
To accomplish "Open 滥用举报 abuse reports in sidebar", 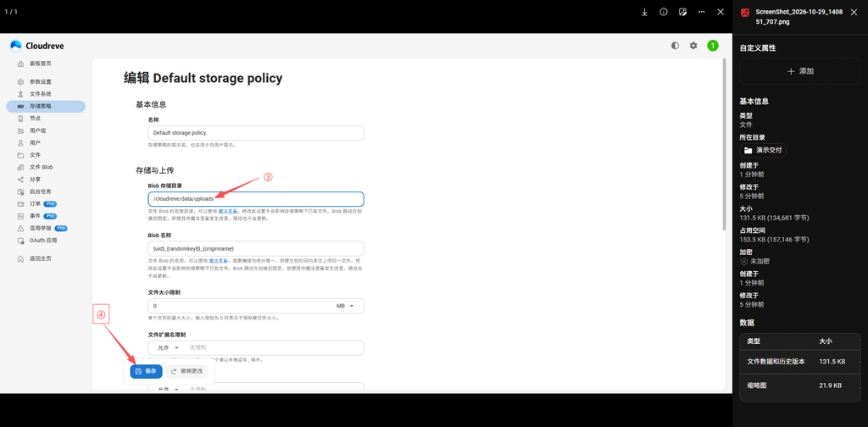I will point(46,229).
